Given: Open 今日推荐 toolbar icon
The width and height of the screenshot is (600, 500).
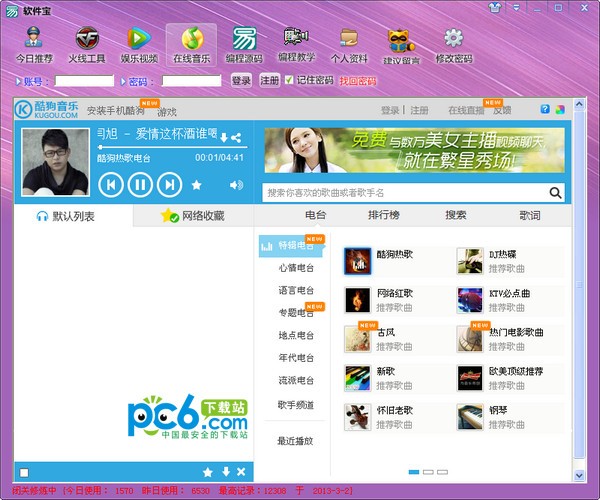Looking at the screenshot, I should pyautogui.click(x=34, y=45).
